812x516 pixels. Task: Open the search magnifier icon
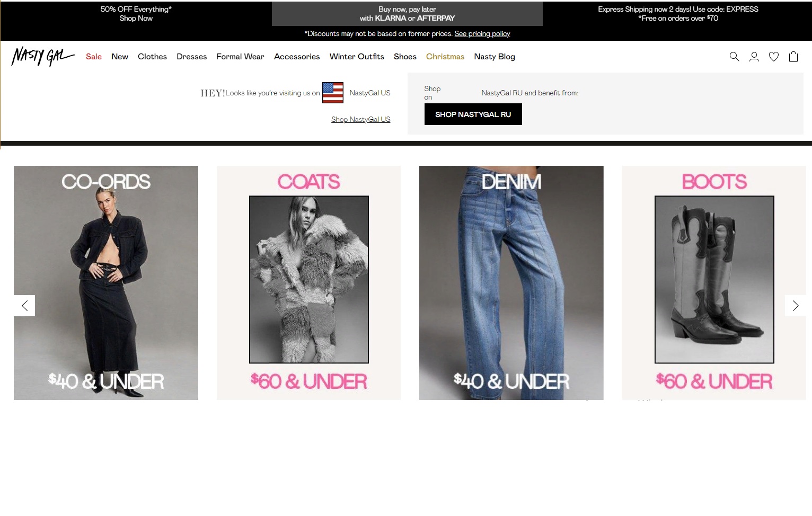pos(734,57)
